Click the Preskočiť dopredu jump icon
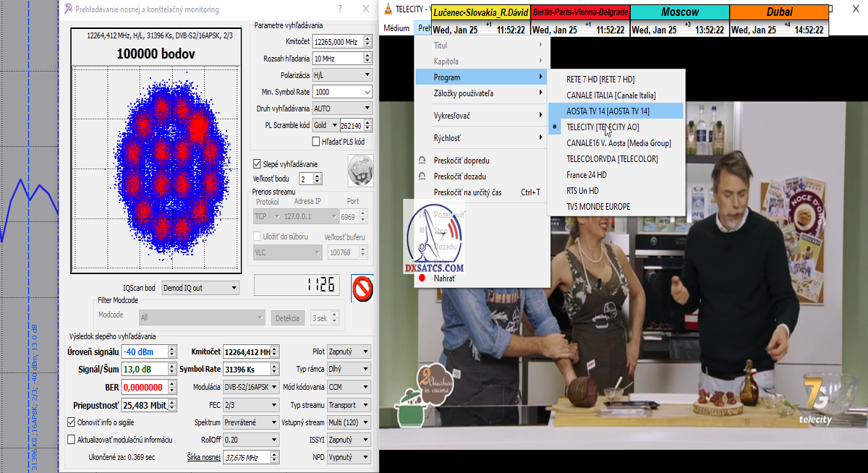The width and height of the screenshot is (868, 473). tap(422, 161)
